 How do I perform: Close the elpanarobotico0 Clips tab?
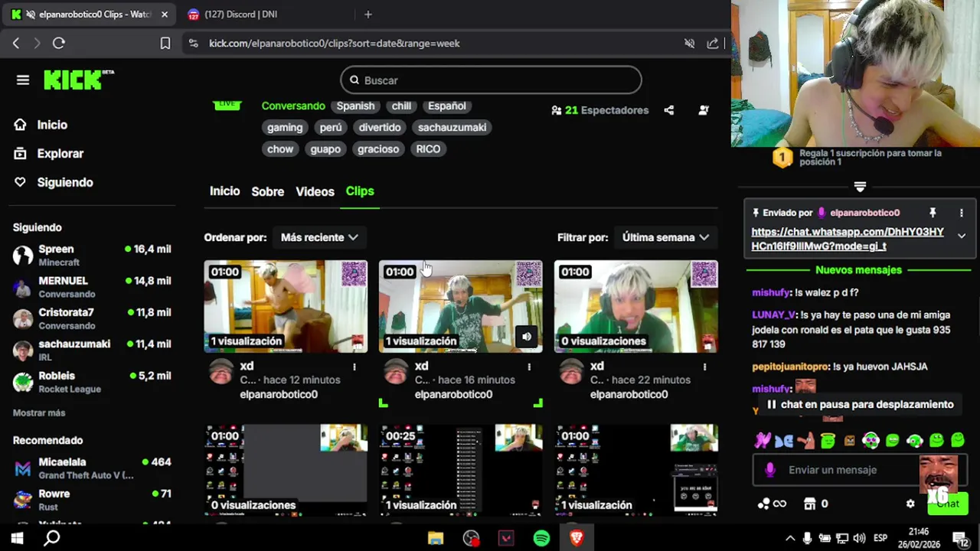tap(164, 15)
